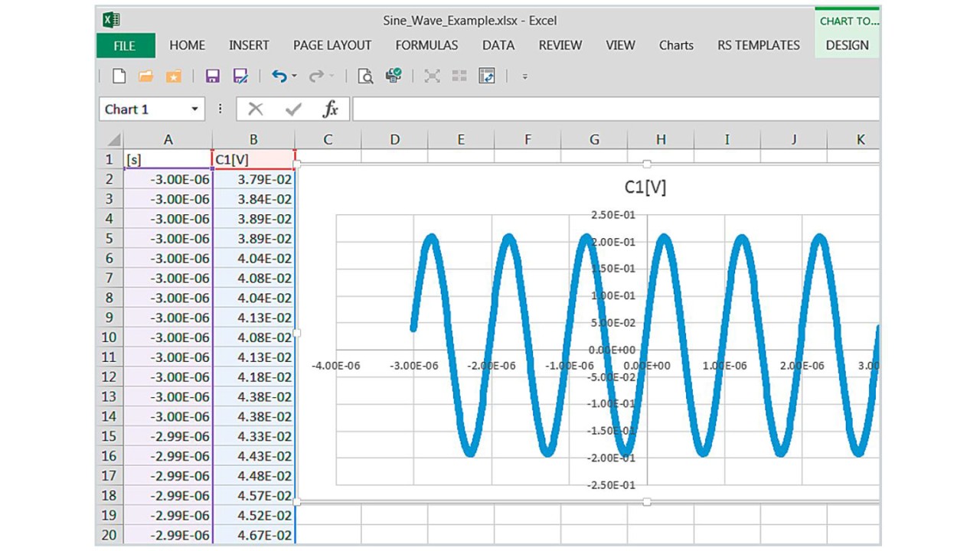Click cell B12 value 4.18E-02

point(253,377)
